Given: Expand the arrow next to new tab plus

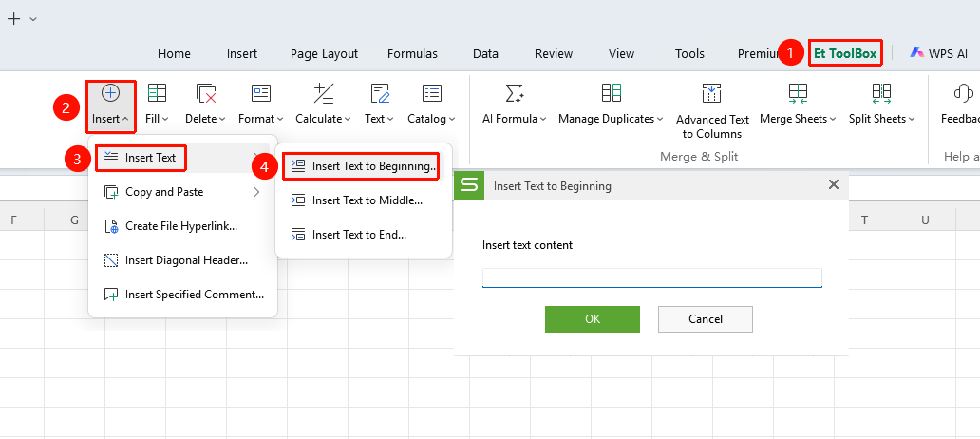Looking at the screenshot, I should 33,19.
